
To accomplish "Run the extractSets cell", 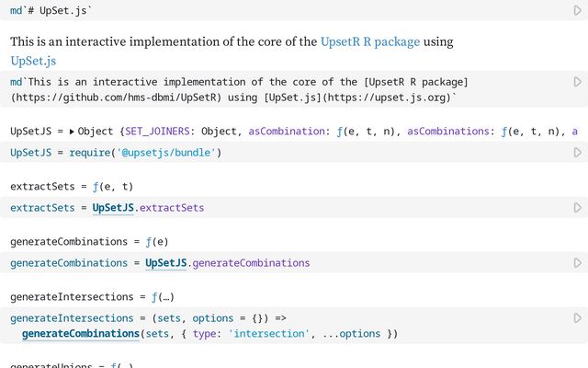I will tap(577, 207).
